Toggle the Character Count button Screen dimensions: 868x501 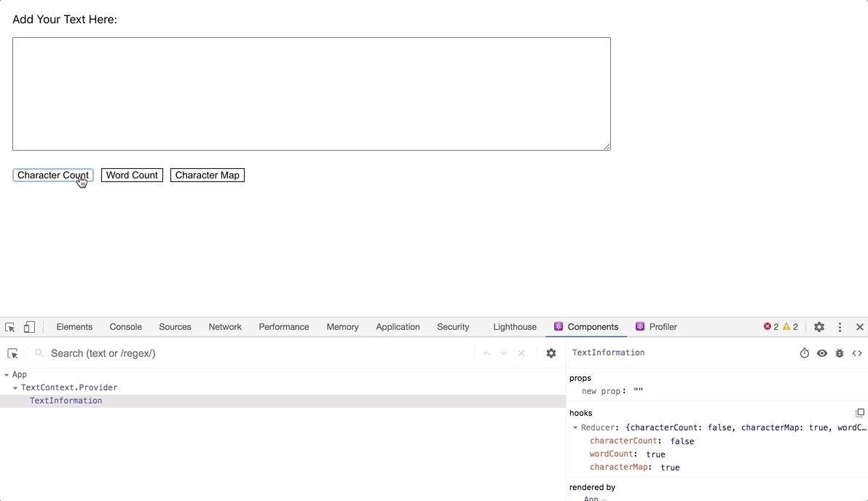[52, 175]
